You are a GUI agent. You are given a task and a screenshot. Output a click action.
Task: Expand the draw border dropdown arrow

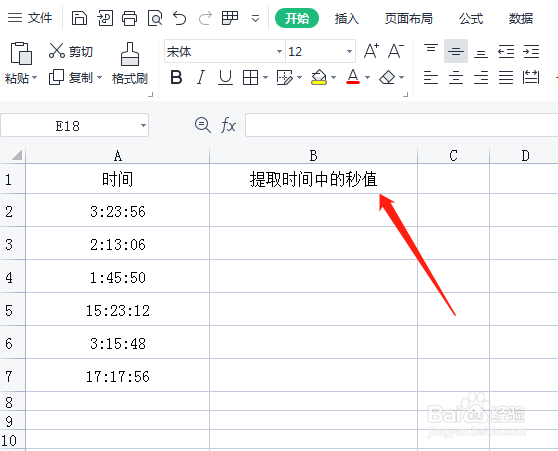click(299, 77)
